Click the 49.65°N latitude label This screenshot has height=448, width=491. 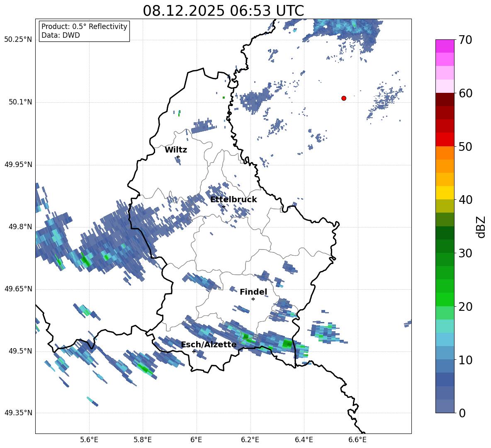18,289
